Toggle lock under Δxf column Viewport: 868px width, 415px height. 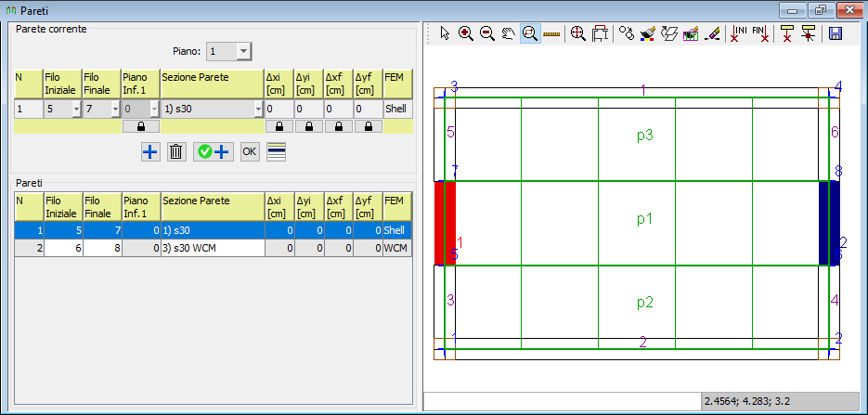pos(339,126)
